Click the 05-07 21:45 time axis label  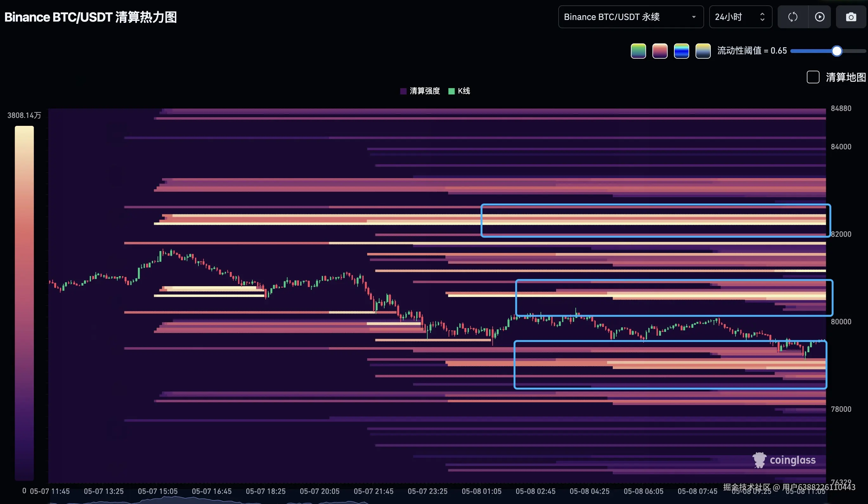[374, 491]
